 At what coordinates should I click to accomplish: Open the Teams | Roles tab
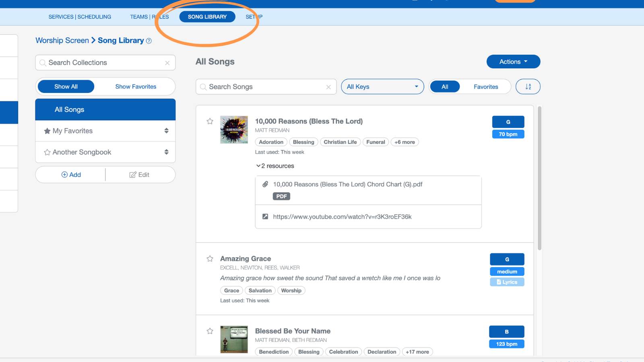(x=149, y=16)
